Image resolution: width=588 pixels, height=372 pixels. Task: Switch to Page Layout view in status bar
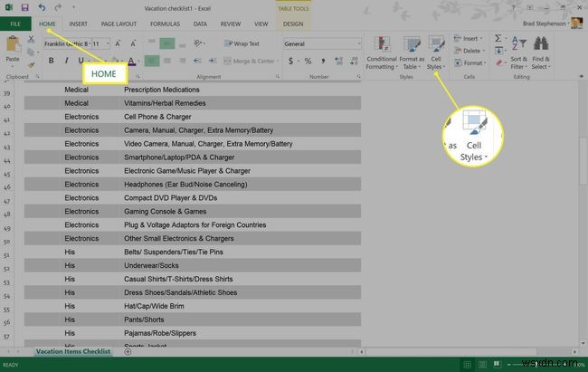(x=482, y=364)
